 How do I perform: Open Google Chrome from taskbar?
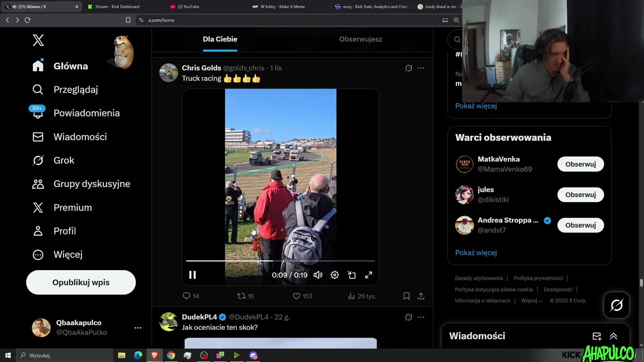point(171,355)
